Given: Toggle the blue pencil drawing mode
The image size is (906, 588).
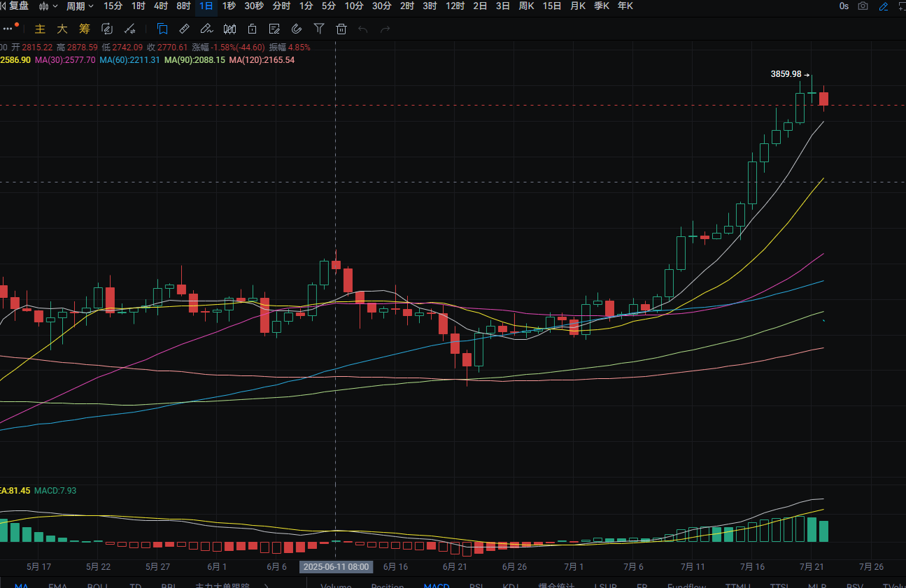Looking at the screenshot, I should [884, 6].
